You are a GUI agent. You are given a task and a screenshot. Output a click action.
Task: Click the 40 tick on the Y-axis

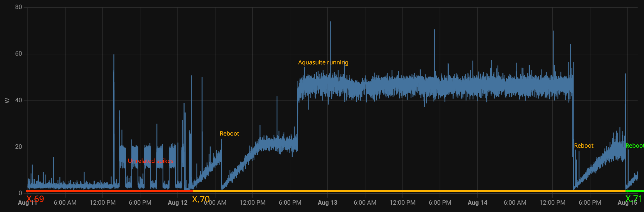tap(19, 100)
